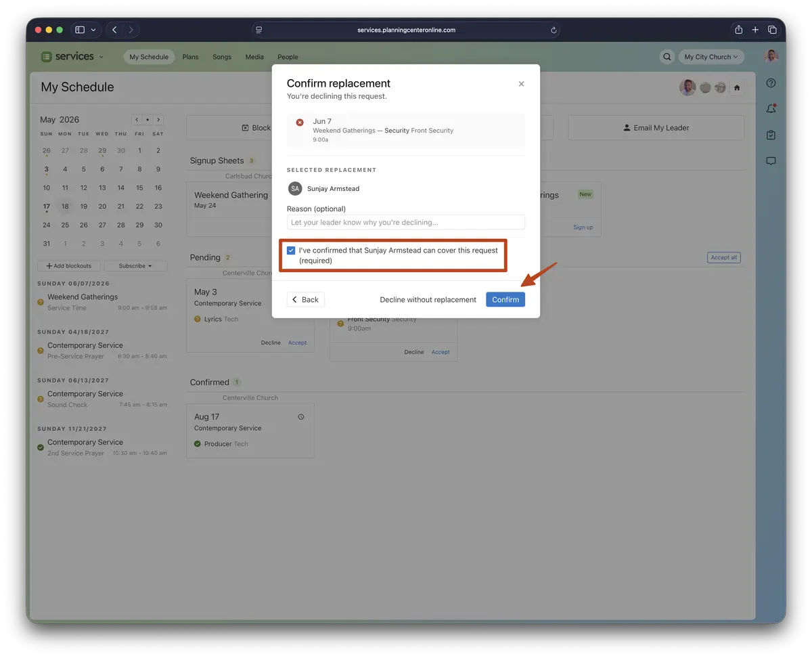Open the Songs tab
The image size is (812, 658).
click(x=222, y=57)
